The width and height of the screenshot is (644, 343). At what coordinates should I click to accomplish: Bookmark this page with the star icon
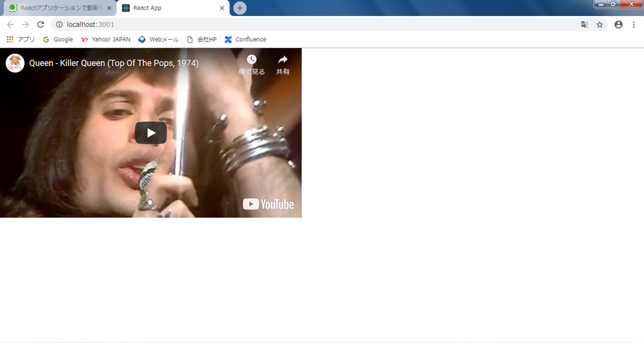pos(600,25)
